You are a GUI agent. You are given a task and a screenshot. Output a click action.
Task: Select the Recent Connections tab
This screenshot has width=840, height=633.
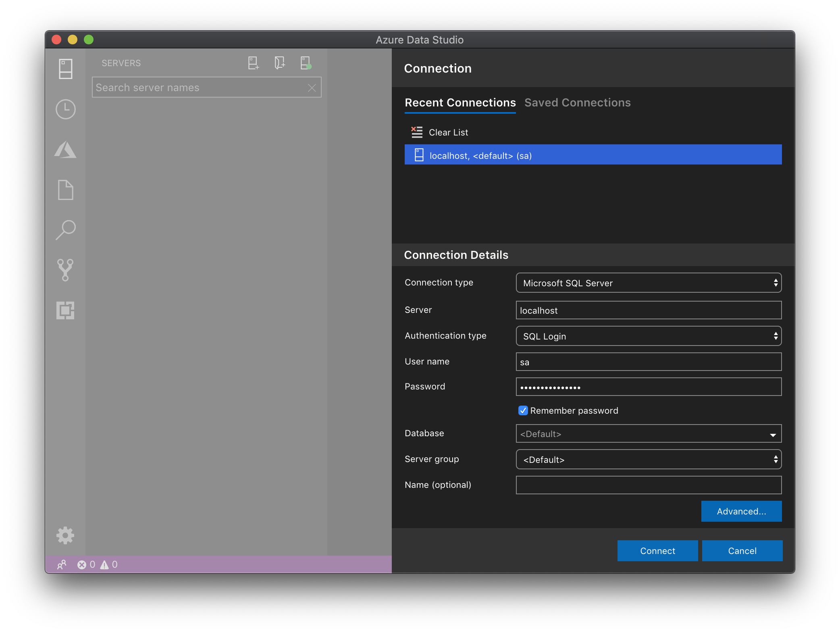click(x=460, y=103)
